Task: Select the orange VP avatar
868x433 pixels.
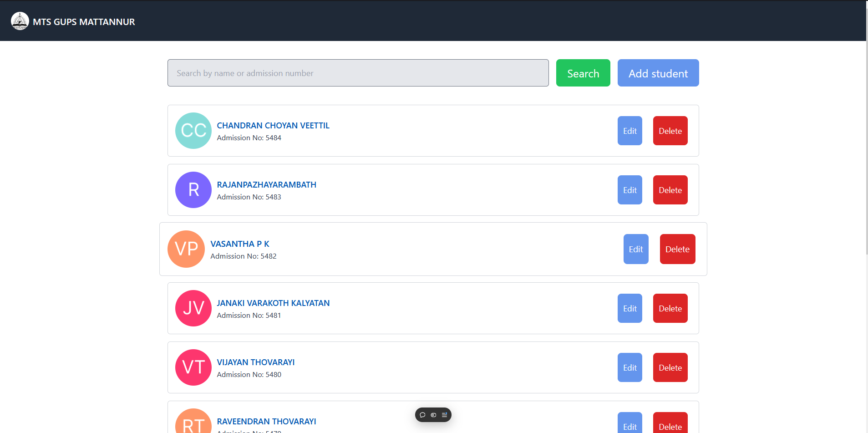Action: (x=186, y=249)
